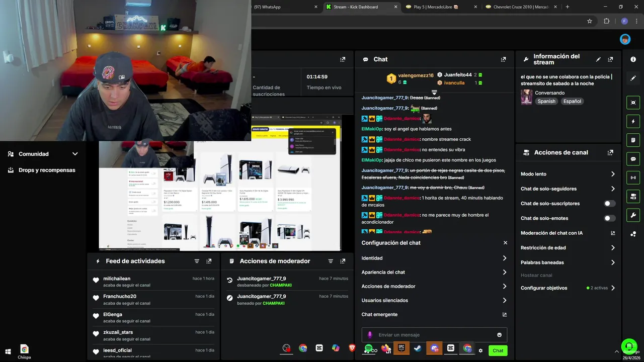This screenshot has height=362, width=644.
Task: Open Epic Games from the taskbar
Action: pos(401,348)
